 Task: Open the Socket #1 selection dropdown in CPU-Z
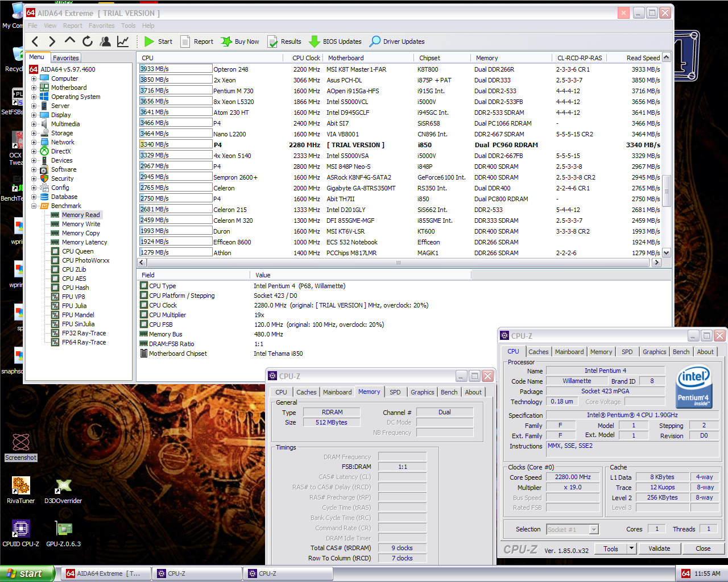594,529
